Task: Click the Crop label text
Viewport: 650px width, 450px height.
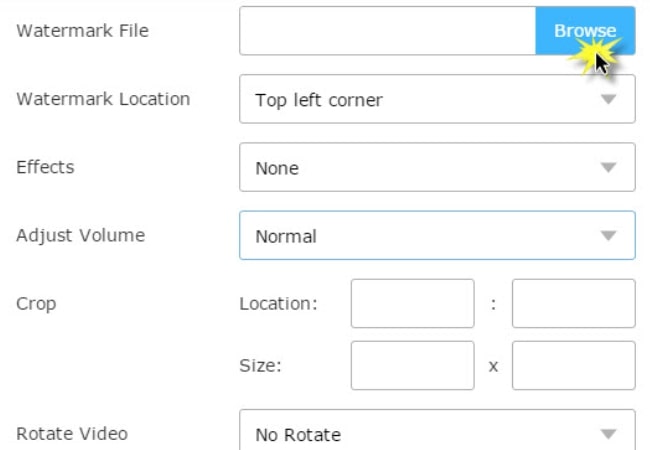Action: 36,304
